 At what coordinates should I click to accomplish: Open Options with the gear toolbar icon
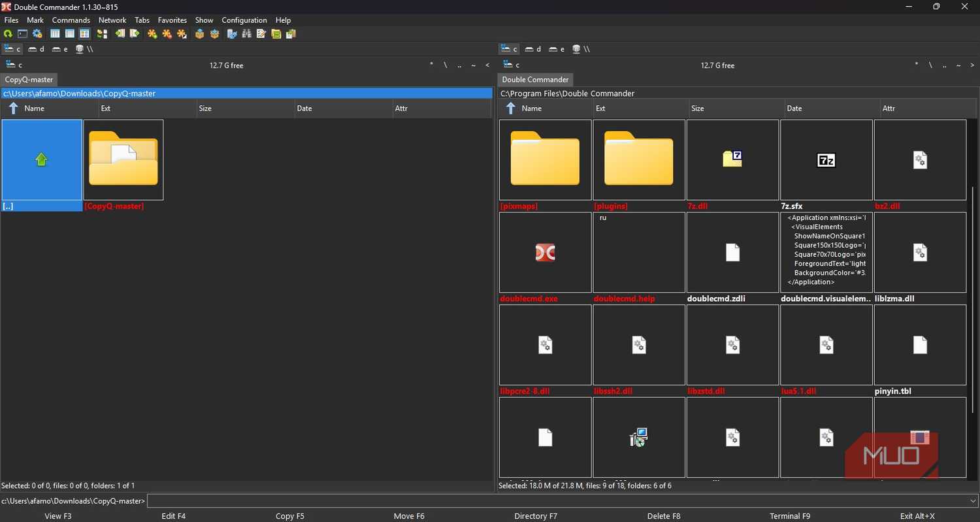[37, 34]
